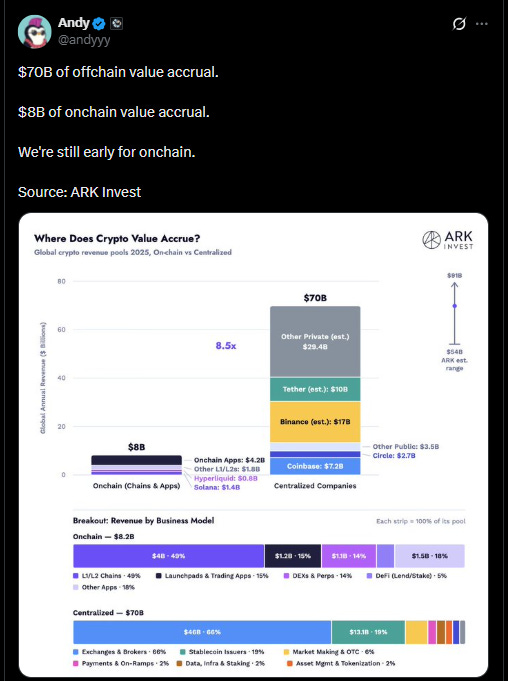Image resolution: width=508 pixels, height=681 pixels.
Task: Click the dark Onchain Apps bar segment
Action: pos(136,460)
